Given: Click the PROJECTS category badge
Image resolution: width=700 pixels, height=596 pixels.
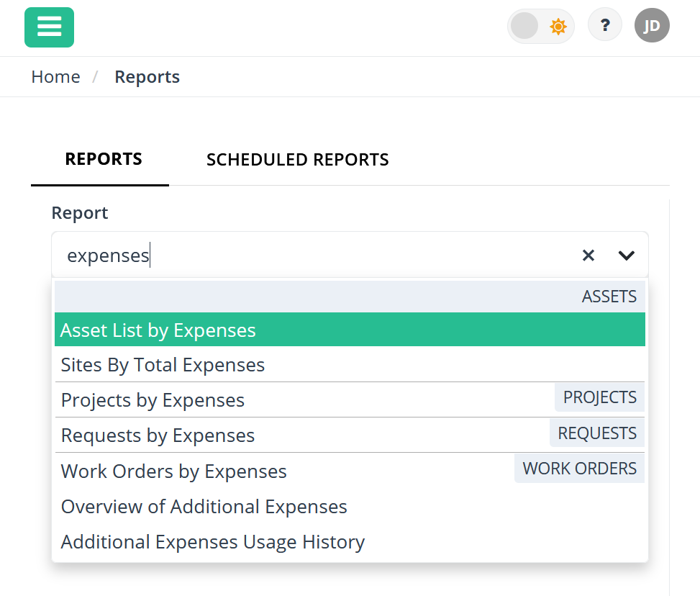Looking at the screenshot, I should click(599, 397).
